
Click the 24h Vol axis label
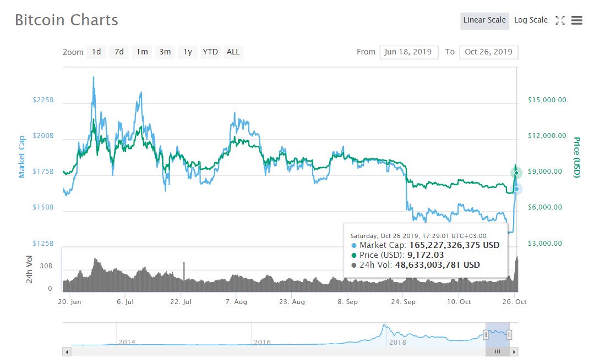click(29, 269)
